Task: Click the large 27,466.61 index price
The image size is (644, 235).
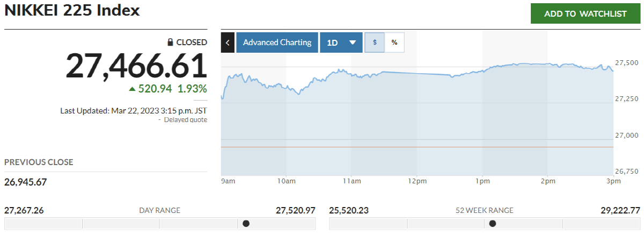Action: coord(136,66)
